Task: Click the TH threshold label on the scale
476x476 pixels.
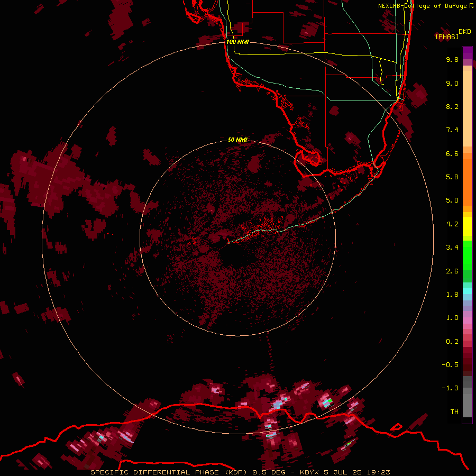Action: coord(454,412)
